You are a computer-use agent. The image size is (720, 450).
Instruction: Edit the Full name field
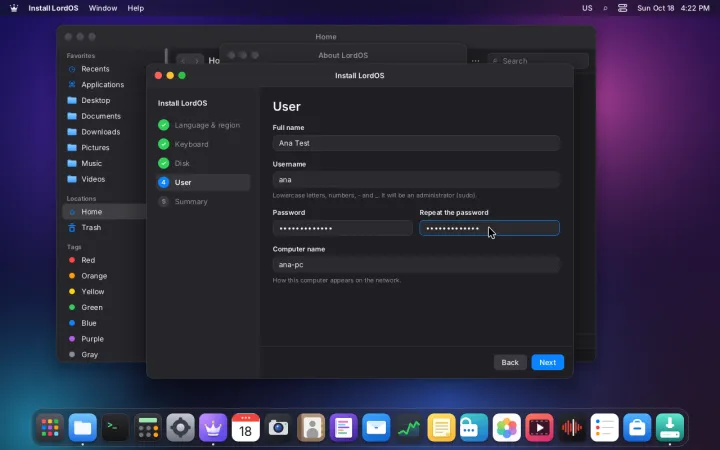pyautogui.click(x=416, y=143)
